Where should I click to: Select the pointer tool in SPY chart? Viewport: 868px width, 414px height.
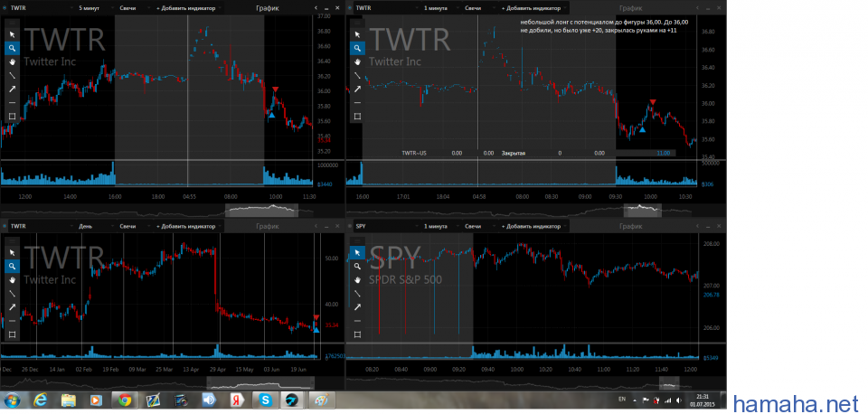click(357, 252)
